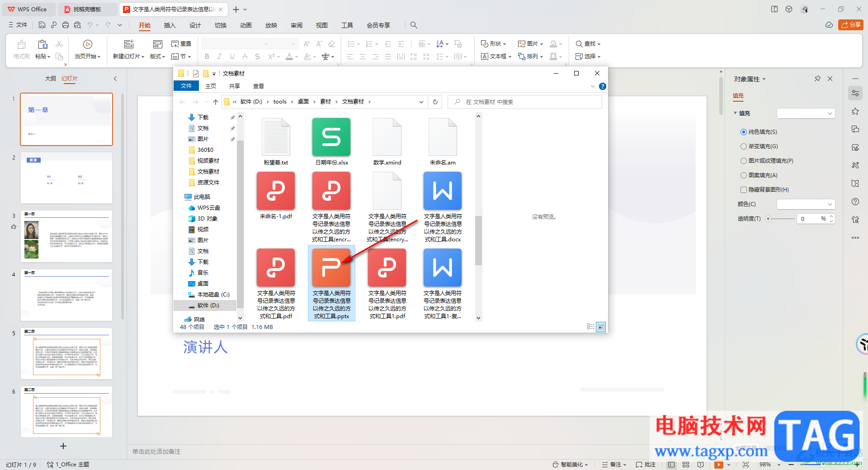Screen dimensions: 868x470
Task: Select the 纯色填充(S) radio option
Action: click(744, 132)
